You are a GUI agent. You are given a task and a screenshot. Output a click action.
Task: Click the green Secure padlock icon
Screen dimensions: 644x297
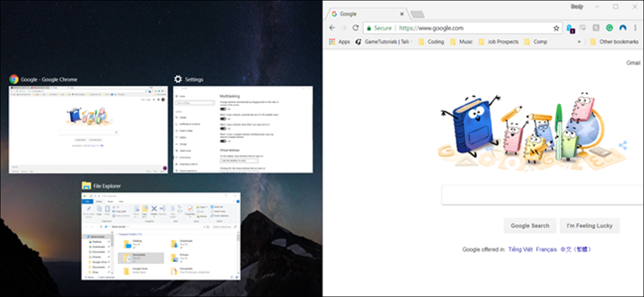(369, 28)
